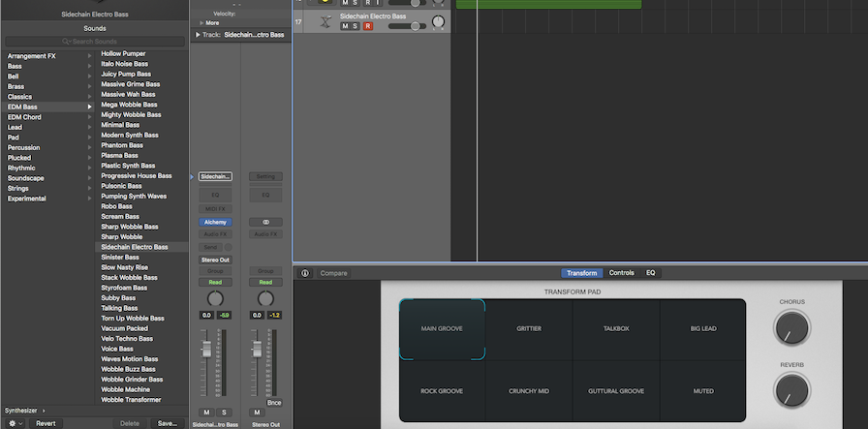Open MIDI FX slot on channel strip
Screen dimensions: 868x429
215,208
